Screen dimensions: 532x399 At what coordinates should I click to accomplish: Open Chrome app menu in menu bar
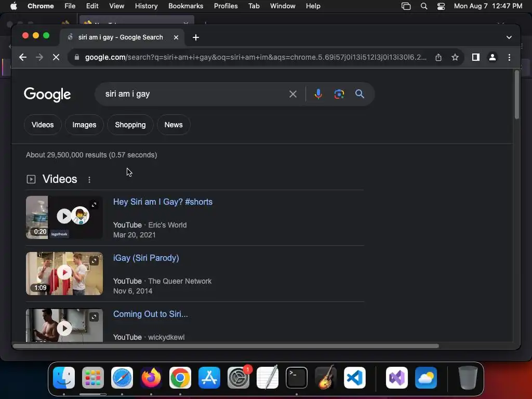pyautogui.click(x=41, y=6)
